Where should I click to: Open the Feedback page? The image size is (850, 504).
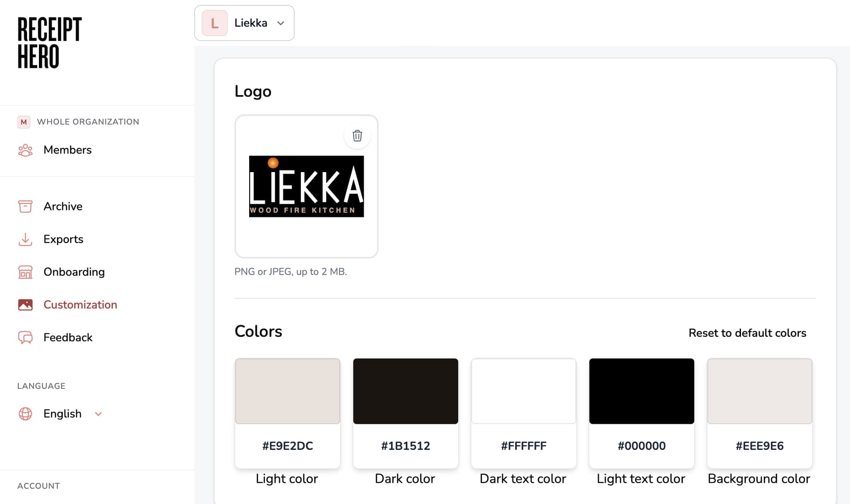pyautogui.click(x=68, y=338)
